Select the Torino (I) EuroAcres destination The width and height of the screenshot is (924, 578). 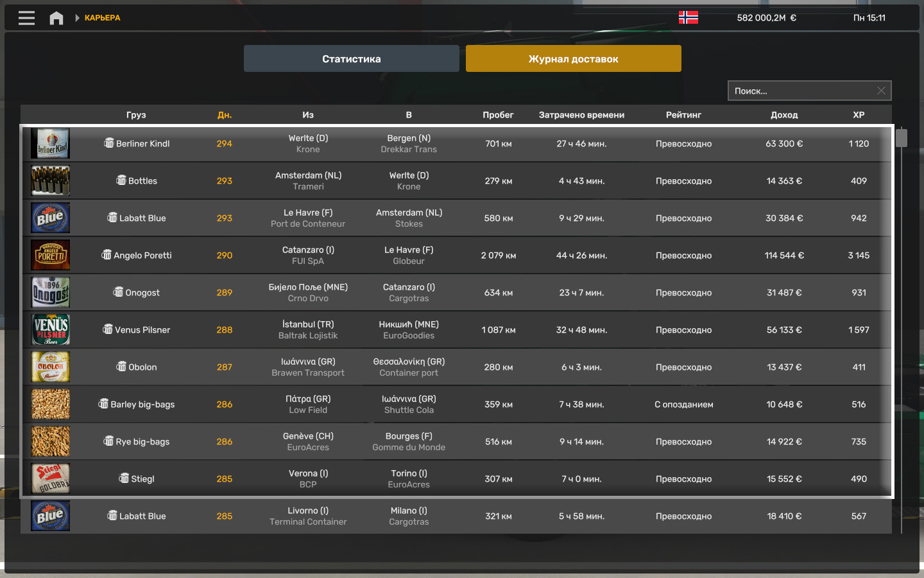coord(409,478)
